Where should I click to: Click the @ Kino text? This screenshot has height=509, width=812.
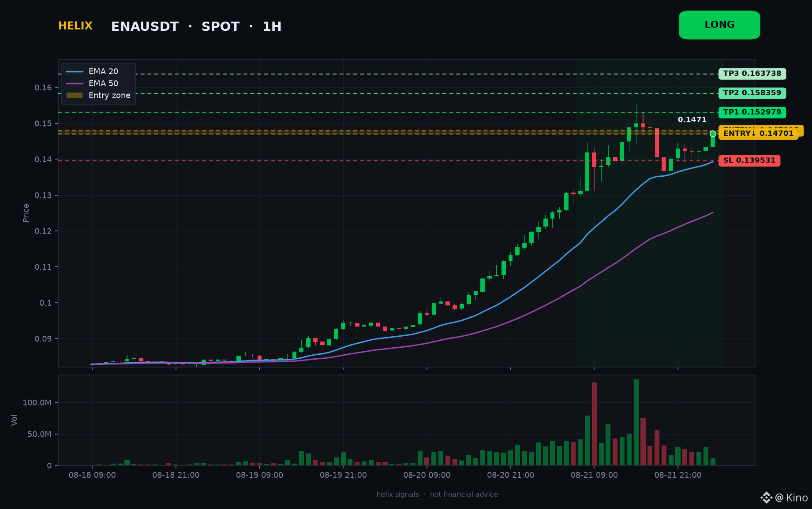(791, 498)
